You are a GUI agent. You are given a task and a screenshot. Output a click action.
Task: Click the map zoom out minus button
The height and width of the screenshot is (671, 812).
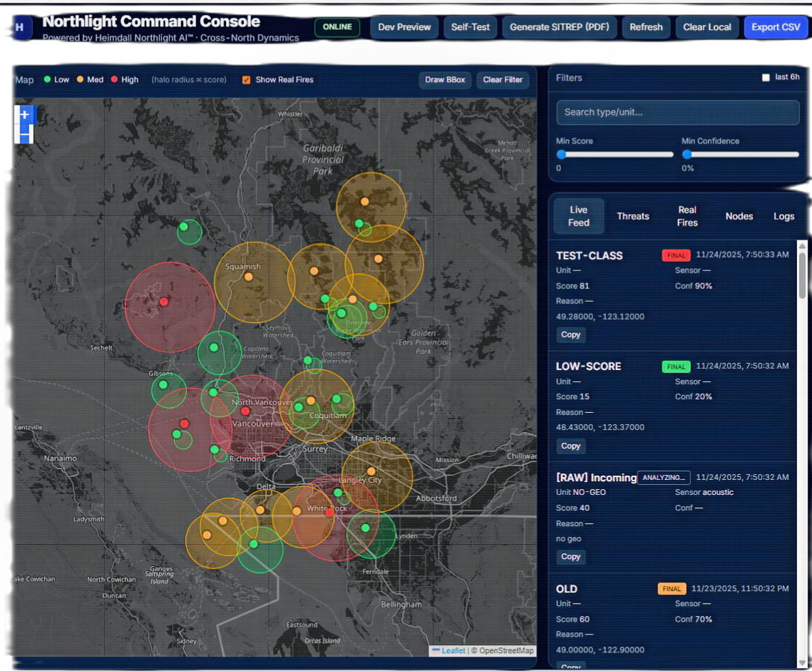tap(25, 135)
